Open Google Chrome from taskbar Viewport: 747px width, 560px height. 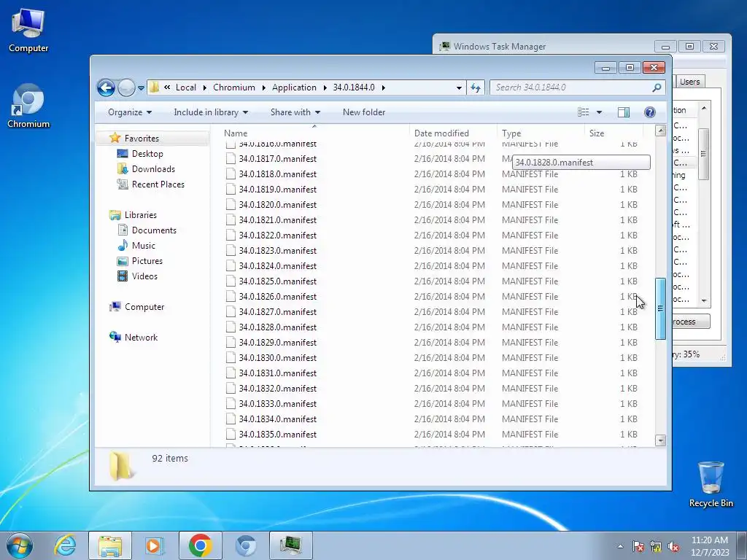pyautogui.click(x=200, y=545)
